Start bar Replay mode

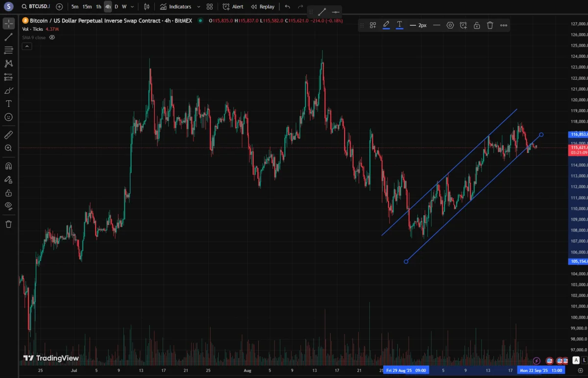pos(263,6)
